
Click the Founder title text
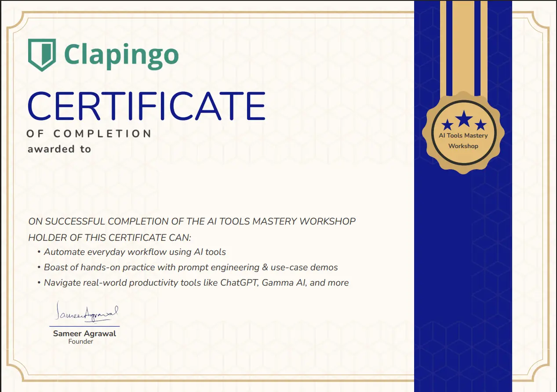80,341
